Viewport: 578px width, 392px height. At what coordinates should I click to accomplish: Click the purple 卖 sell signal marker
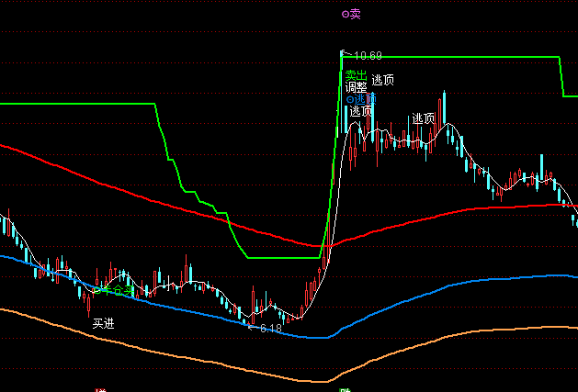click(350, 14)
